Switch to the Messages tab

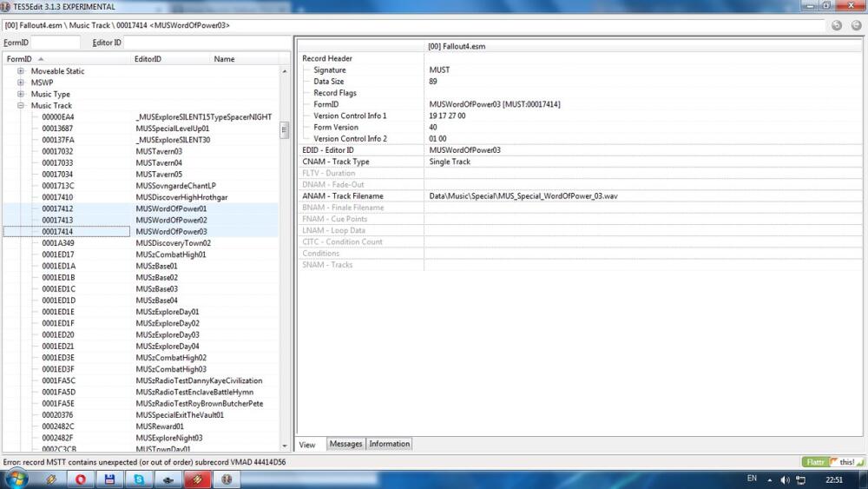click(x=345, y=444)
